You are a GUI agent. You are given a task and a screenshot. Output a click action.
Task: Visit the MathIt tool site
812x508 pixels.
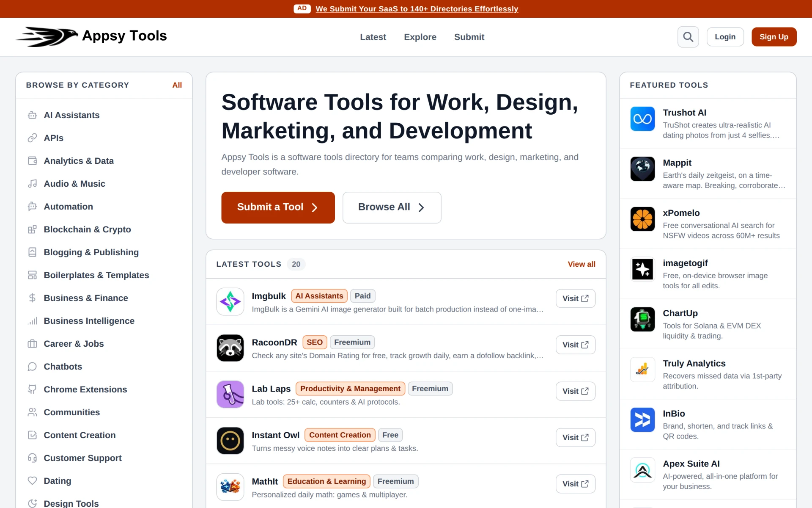tap(576, 484)
